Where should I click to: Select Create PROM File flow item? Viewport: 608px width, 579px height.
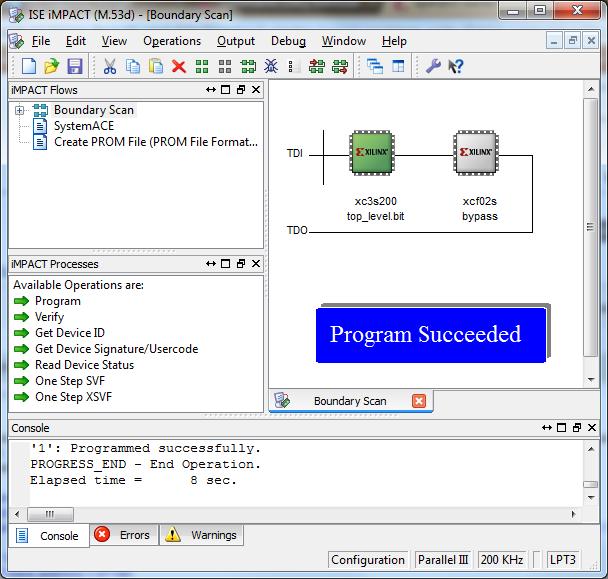coord(156,142)
